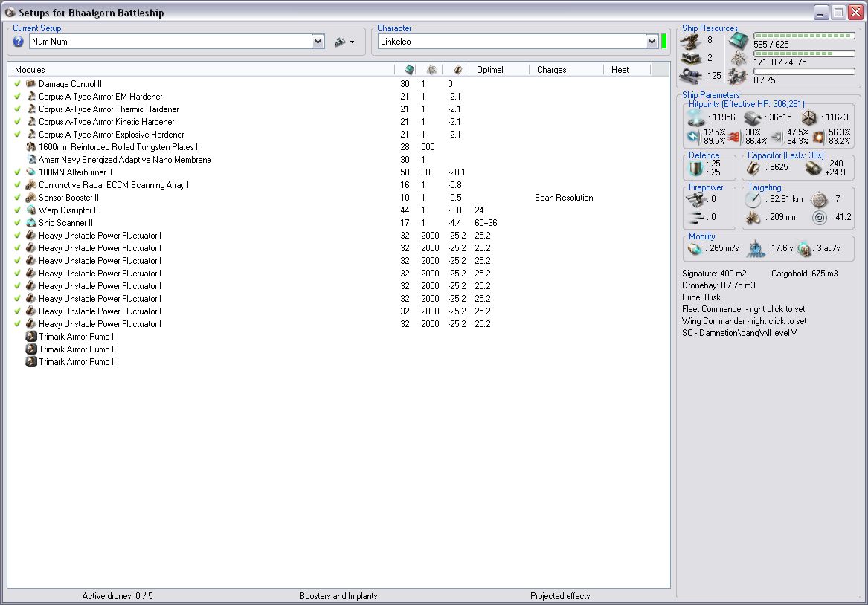868x605 pixels.
Task: Click the Scan Resolution charge of Sensor Booster II
Action: coord(564,198)
